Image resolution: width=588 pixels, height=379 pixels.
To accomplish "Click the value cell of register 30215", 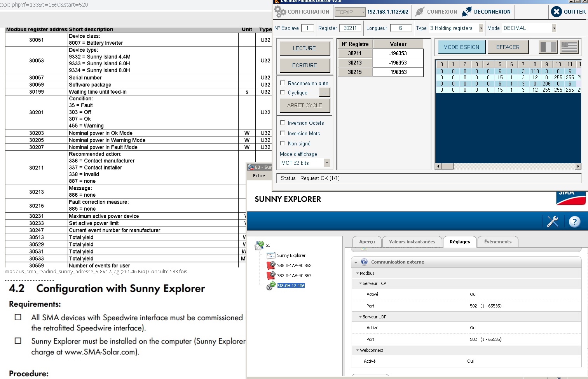I will 398,72.
